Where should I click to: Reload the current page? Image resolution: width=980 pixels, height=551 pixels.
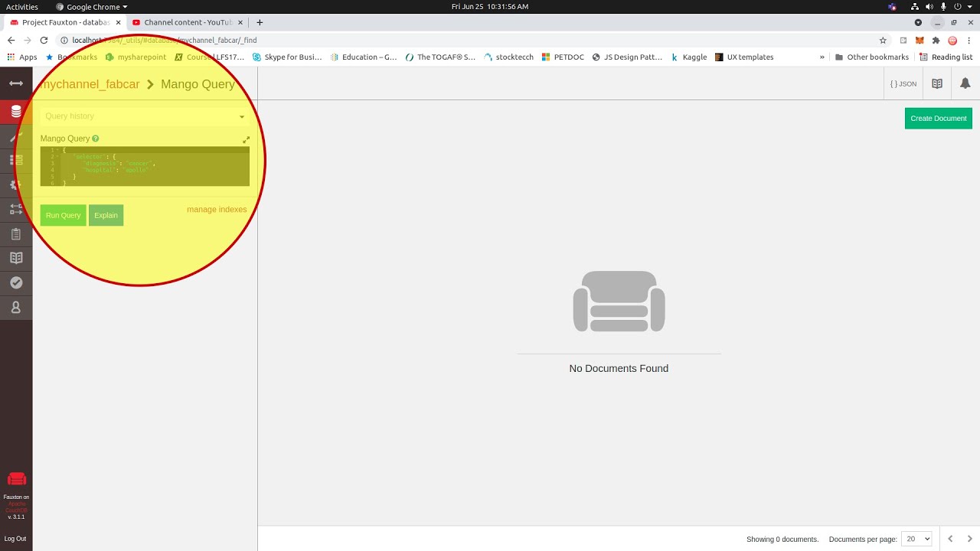[x=44, y=41]
